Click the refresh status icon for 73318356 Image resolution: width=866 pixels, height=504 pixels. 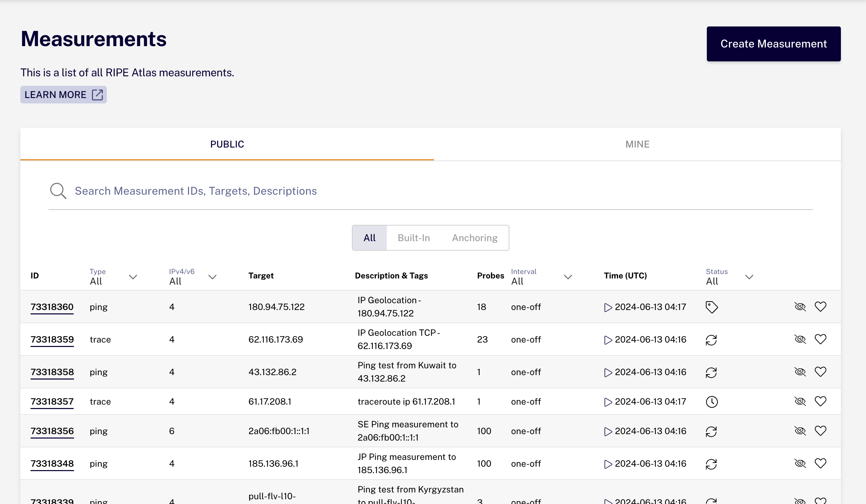pos(711,431)
